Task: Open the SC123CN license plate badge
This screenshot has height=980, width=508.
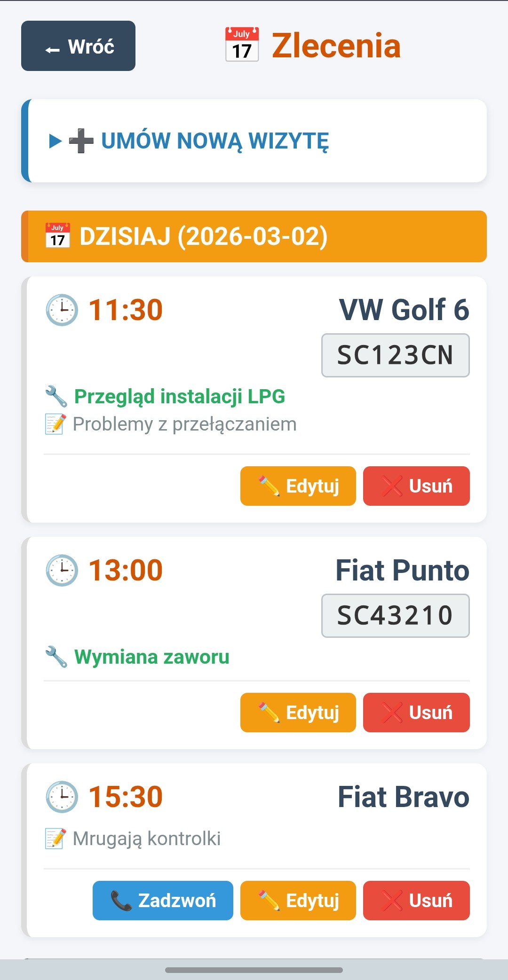Action: (x=395, y=355)
